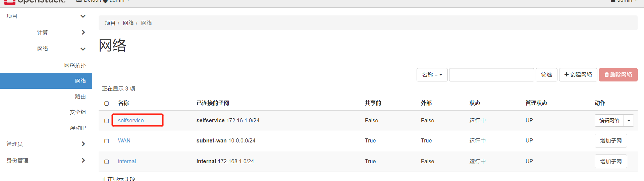Image resolution: width=644 pixels, height=181 pixels.
Task: Click the plus icon on 创建网络
Action: 567,74
